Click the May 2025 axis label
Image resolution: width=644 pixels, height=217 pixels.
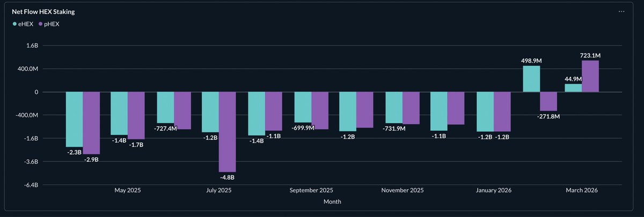tap(128, 191)
